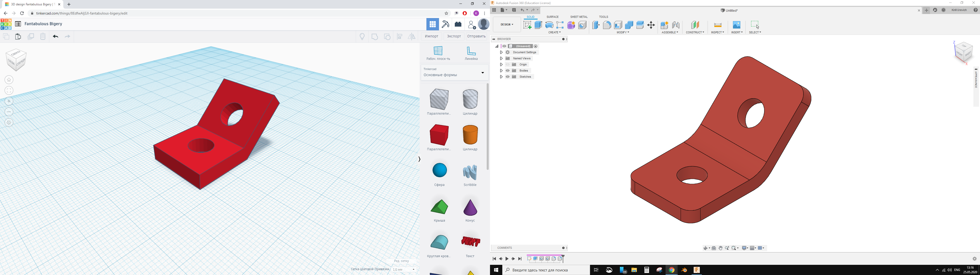Select the Revolve tool icon
Image resolution: width=980 pixels, height=275 pixels.
(x=549, y=25)
